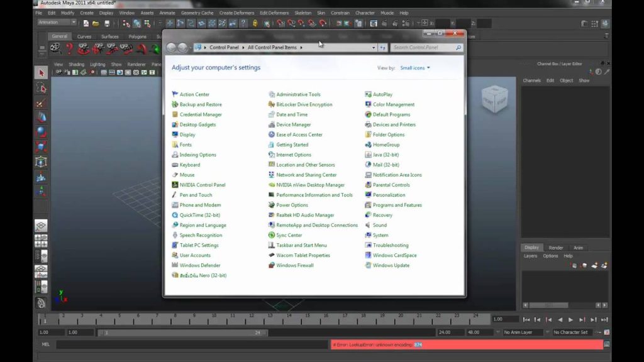Open Maya Skeleton menu

click(x=303, y=13)
